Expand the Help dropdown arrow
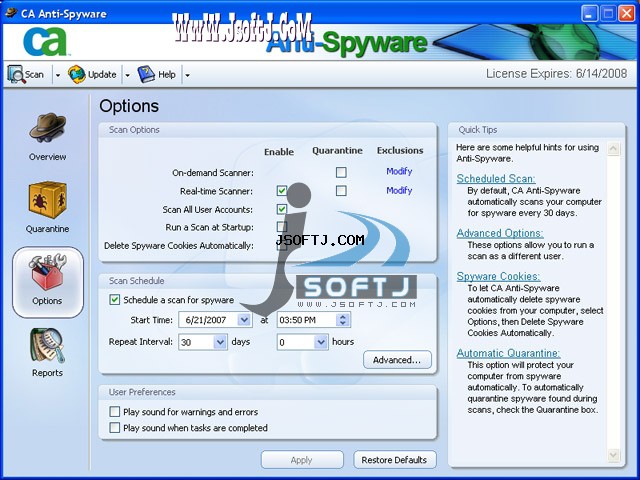 pyautogui.click(x=187, y=75)
